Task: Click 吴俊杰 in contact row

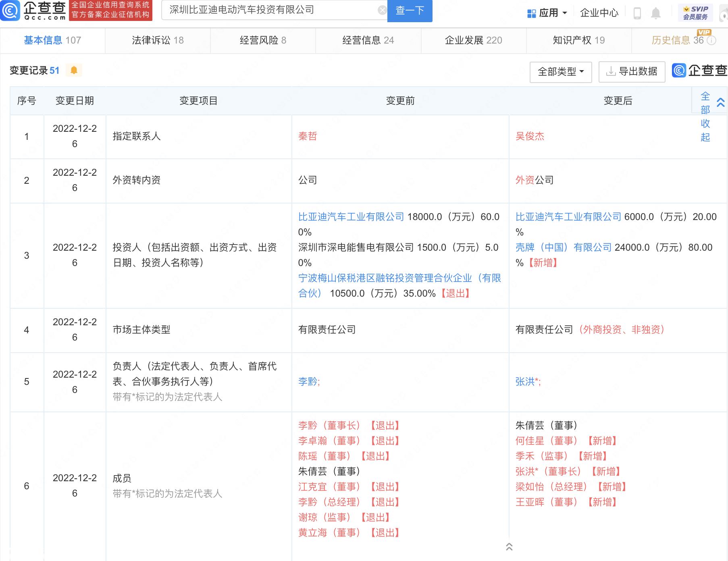Action: pos(530,136)
